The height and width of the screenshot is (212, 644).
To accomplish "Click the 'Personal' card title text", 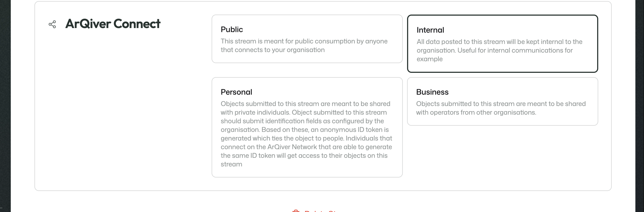I will pyautogui.click(x=236, y=92).
